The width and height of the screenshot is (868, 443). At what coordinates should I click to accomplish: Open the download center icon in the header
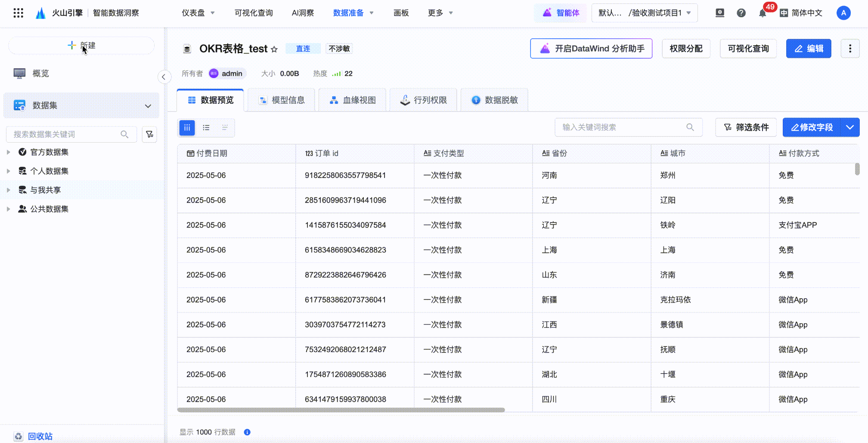(720, 13)
